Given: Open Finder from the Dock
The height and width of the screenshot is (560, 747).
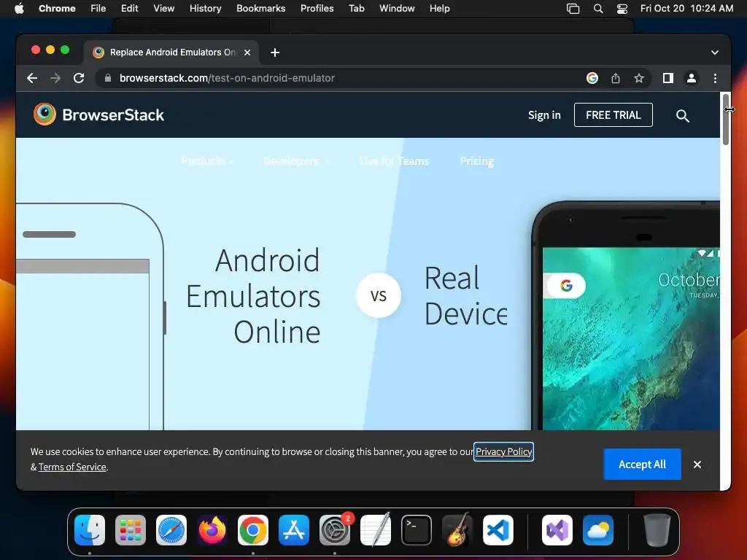Looking at the screenshot, I should [90, 530].
